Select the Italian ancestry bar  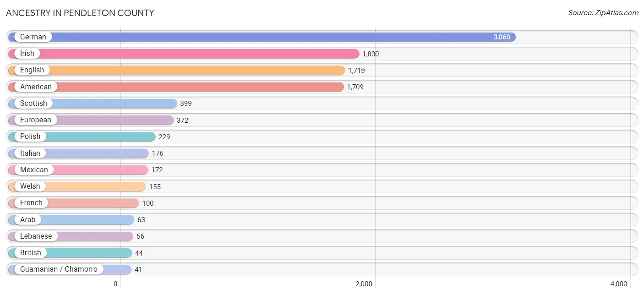pos(78,153)
